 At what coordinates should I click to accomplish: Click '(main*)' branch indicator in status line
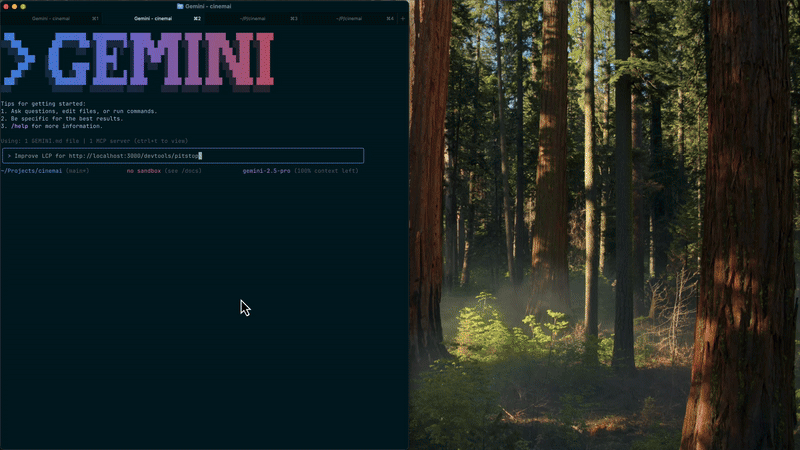pos(78,171)
